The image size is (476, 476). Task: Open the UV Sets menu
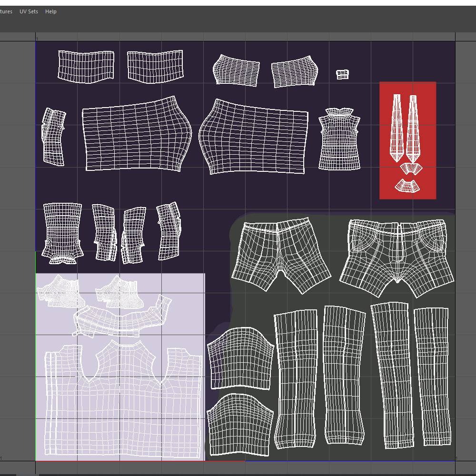(x=29, y=11)
